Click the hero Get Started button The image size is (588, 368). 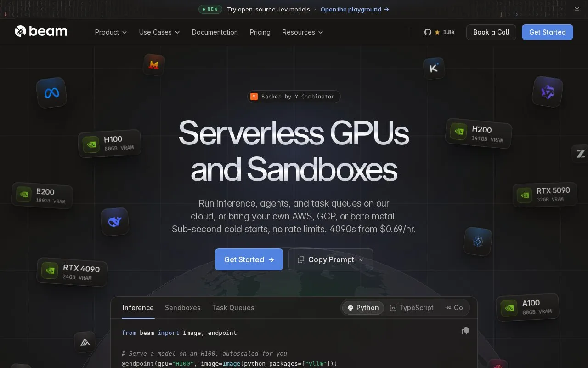(x=249, y=259)
